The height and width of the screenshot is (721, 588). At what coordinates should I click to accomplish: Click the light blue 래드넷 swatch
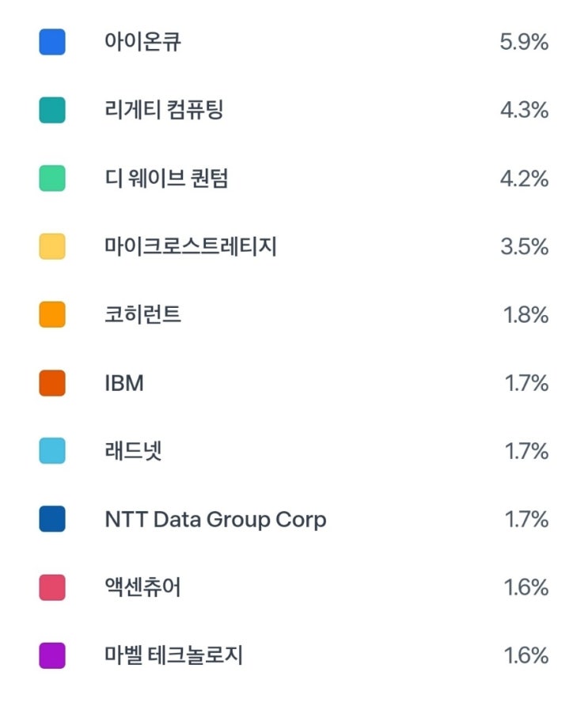coord(52,450)
